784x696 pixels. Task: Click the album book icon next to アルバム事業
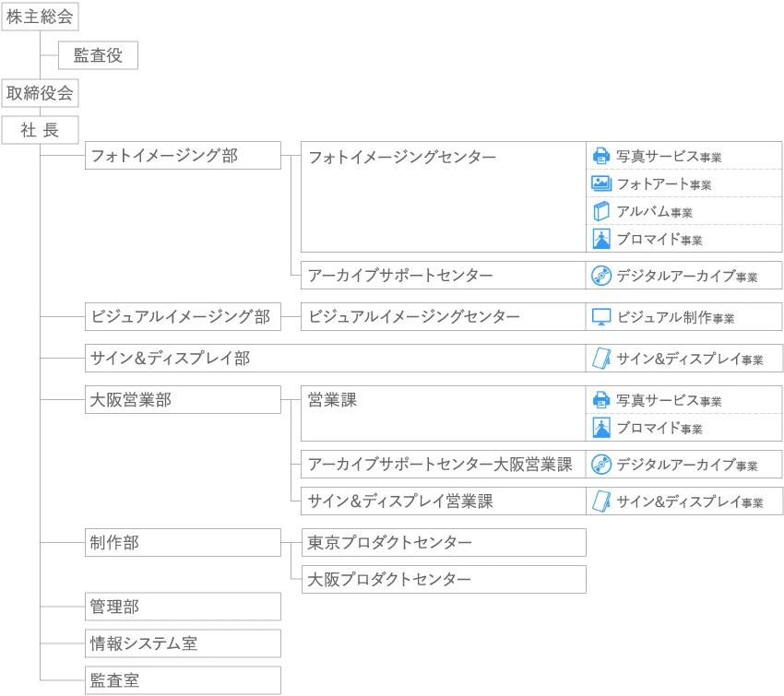pos(601,211)
